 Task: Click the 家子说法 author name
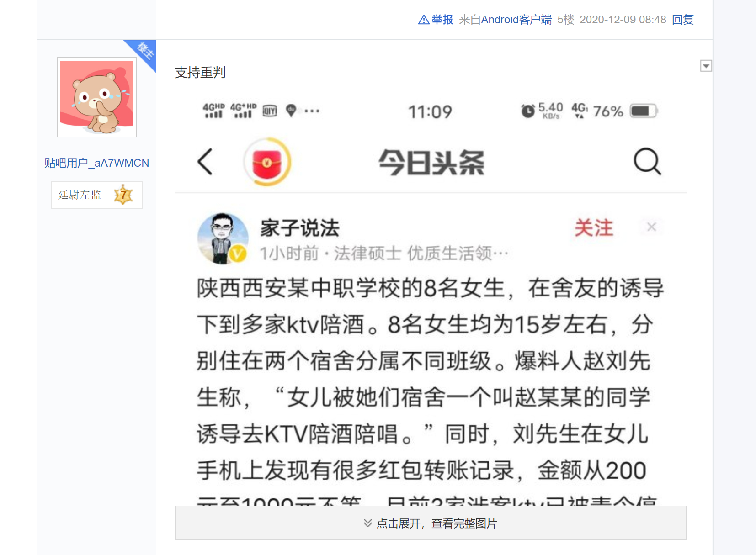click(300, 228)
